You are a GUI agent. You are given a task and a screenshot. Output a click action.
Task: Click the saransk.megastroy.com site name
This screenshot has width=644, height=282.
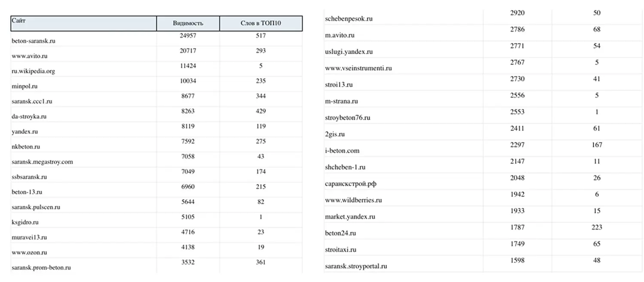coord(42,162)
